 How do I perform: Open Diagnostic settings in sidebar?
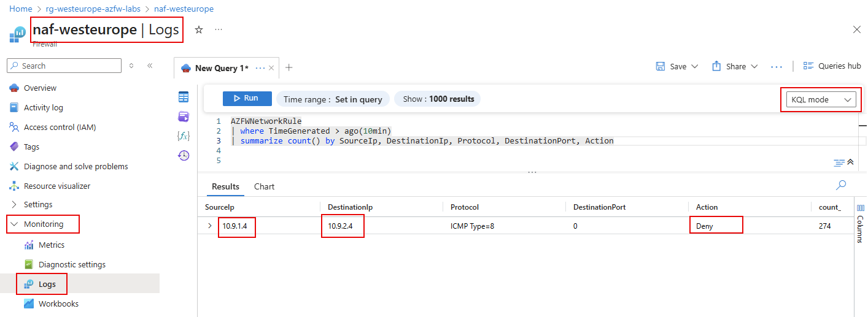pyautogui.click(x=72, y=264)
